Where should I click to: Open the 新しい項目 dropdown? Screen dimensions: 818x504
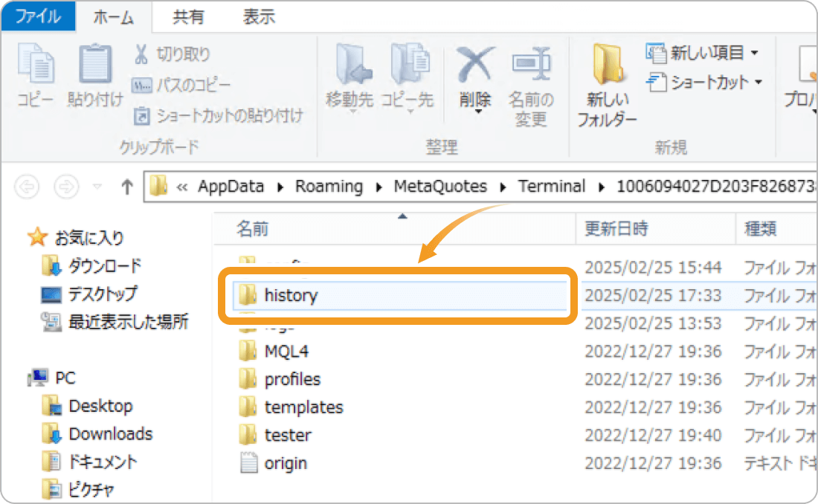pos(702,53)
